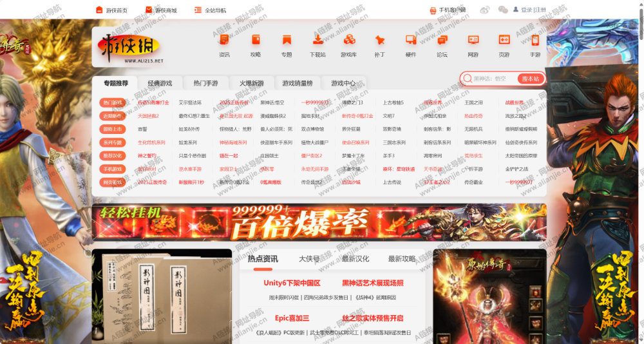This screenshot has height=344, width=644.
Task: Click the 网页游戏 category button
Action: (x=113, y=182)
